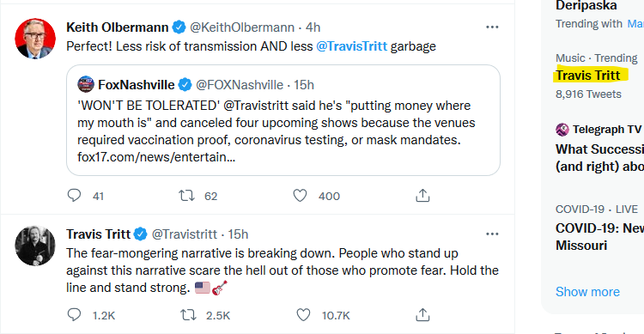Open the @KeithOlbermann handle
644x334 pixels.
pos(242,27)
